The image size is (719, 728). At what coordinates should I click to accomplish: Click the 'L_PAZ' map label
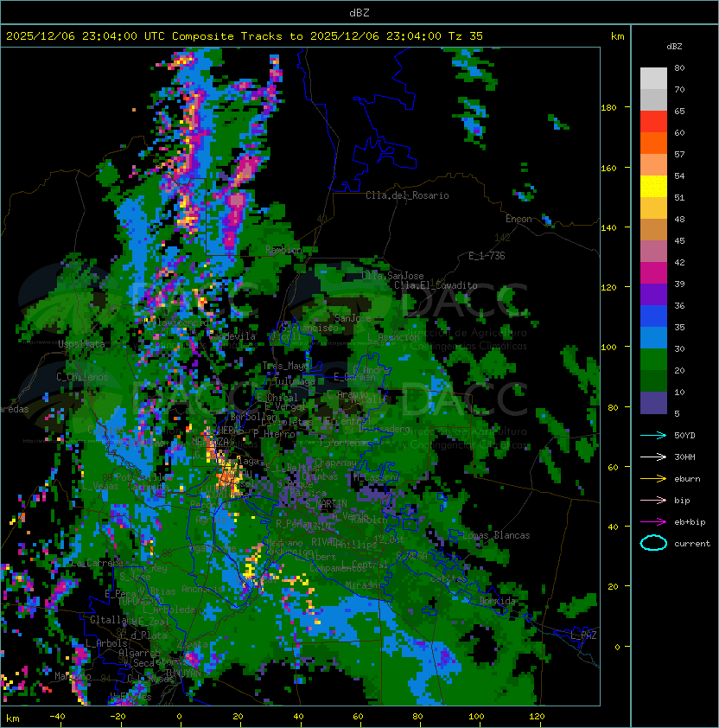583,635
